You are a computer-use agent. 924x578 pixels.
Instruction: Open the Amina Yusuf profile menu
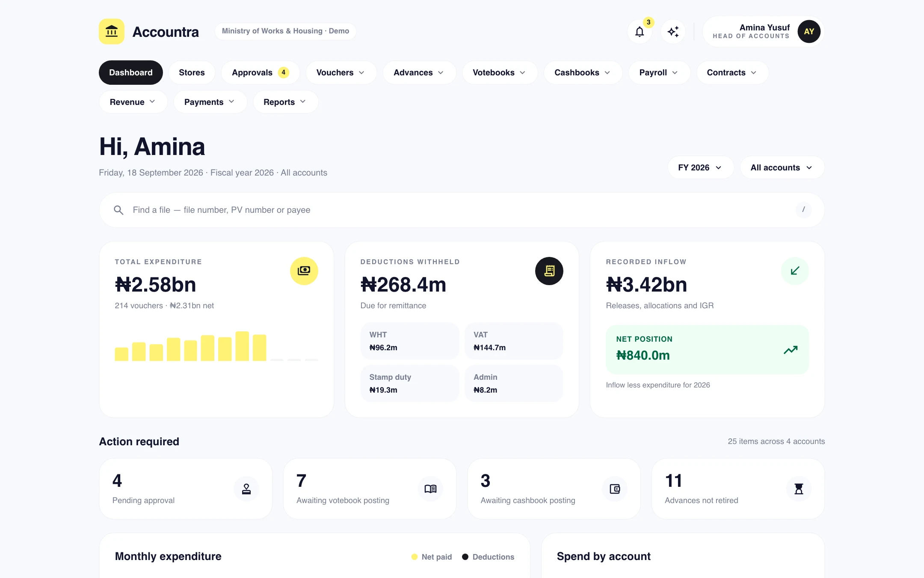(763, 32)
